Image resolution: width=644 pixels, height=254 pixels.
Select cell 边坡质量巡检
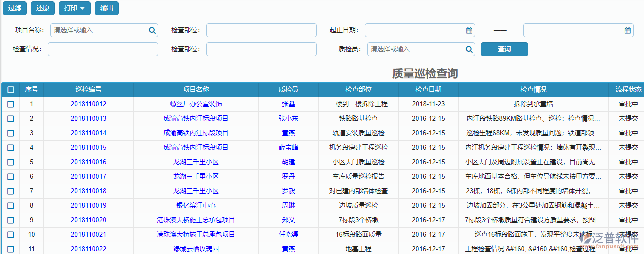coord(358,206)
